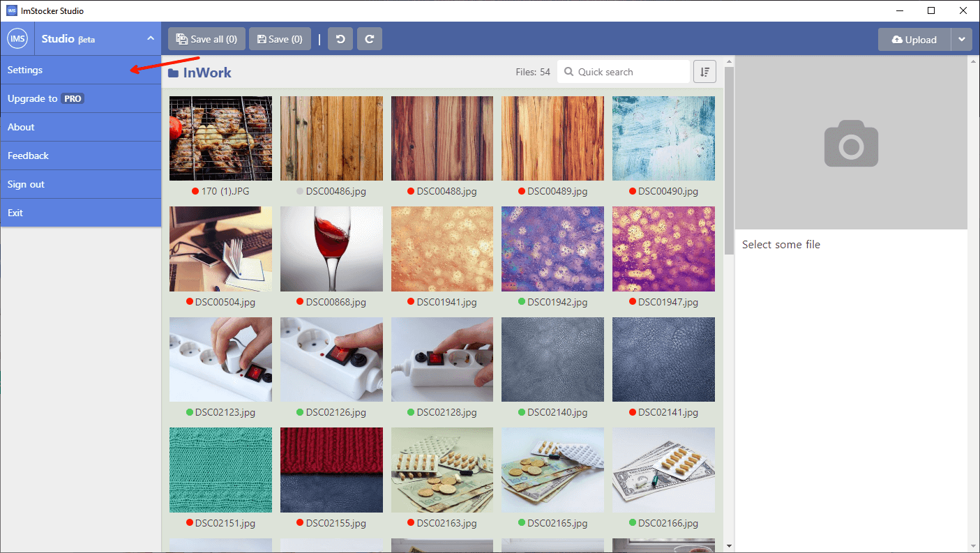Image resolution: width=980 pixels, height=553 pixels.
Task: Select the DSC02123.jpg power strip thumbnail
Action: tap(220, 360)
